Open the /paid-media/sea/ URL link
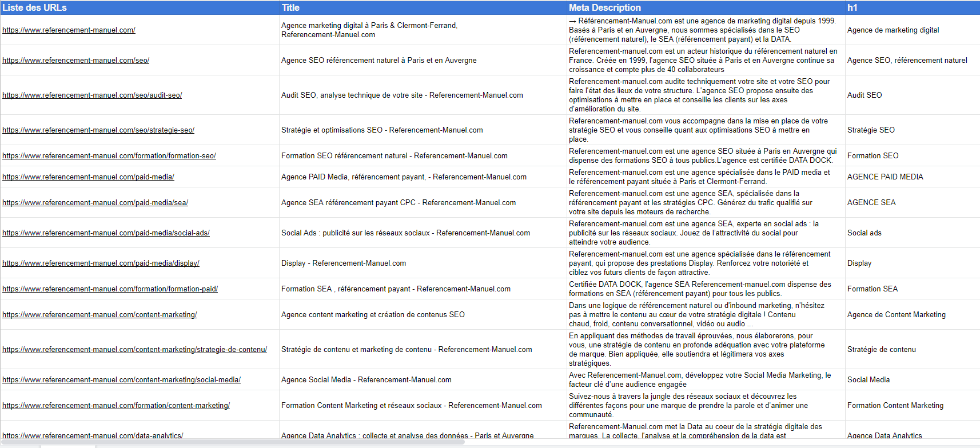 click(95, 203)
